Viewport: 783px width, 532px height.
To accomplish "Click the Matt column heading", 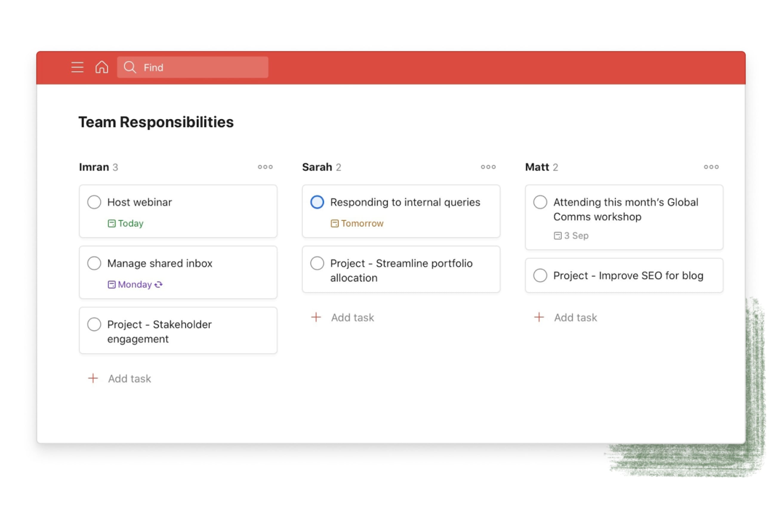I will click(x=537, y=167).
